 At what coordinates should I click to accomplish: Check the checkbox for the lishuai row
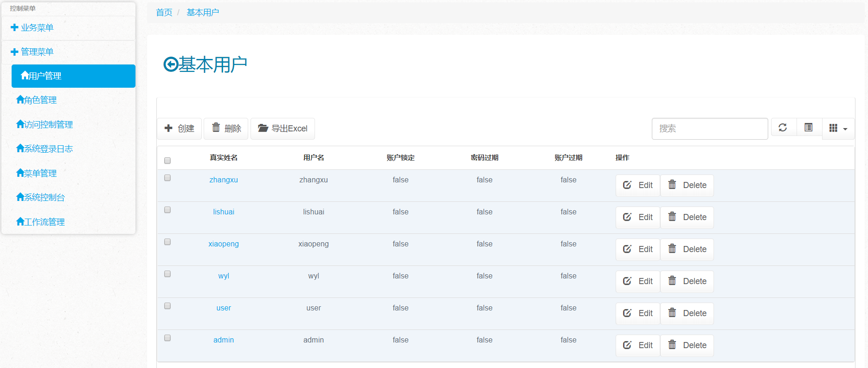tap(167, 210)
